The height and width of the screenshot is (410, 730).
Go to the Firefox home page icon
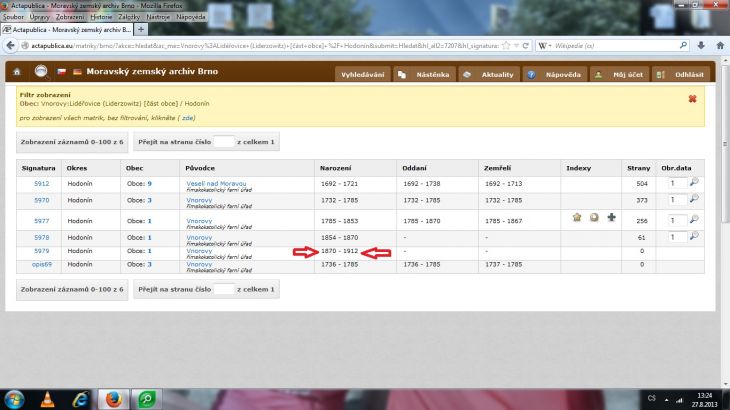click(x=720, y=45)
